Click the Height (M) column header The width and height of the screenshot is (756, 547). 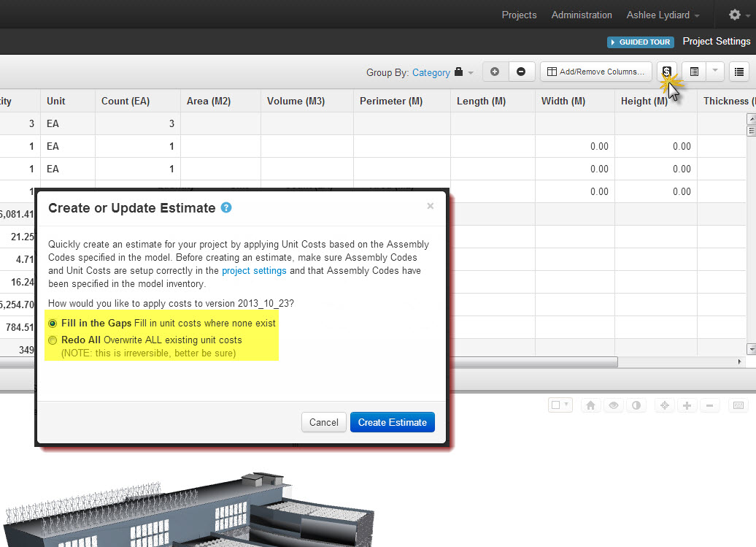tap(656, 102)
